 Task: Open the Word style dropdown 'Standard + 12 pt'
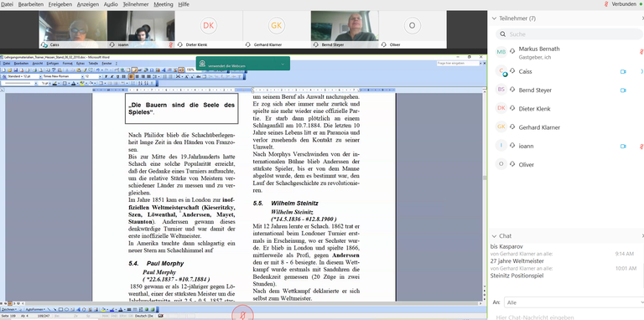41,76
